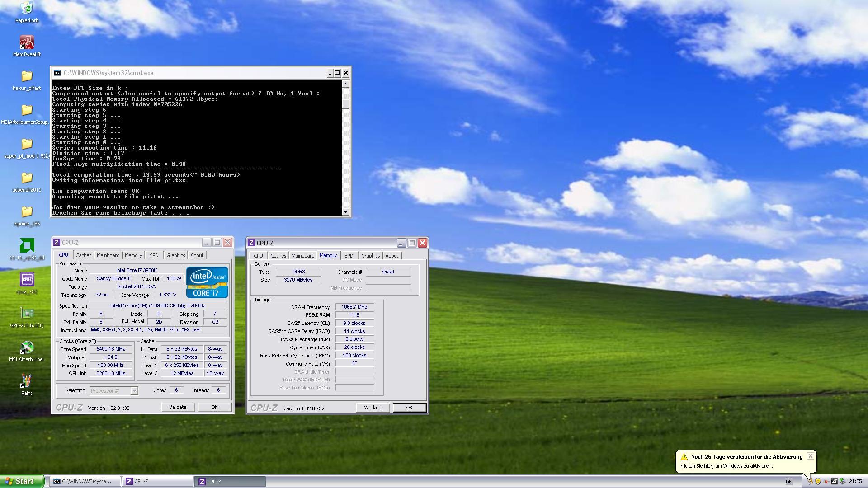Click the Command Rate 2T value
This screenshot has width=868, height=488.
click(x=354, y=363)
